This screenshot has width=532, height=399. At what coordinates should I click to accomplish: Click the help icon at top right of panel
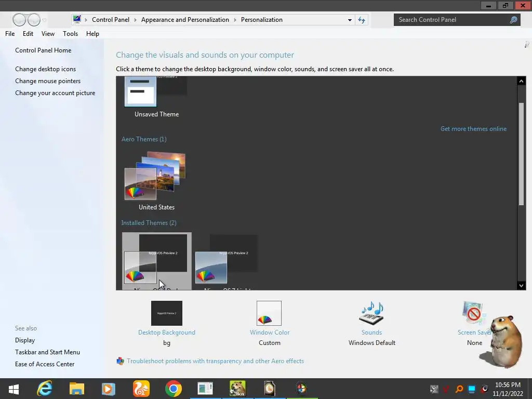pyautogui.click(x=527, y=45)
